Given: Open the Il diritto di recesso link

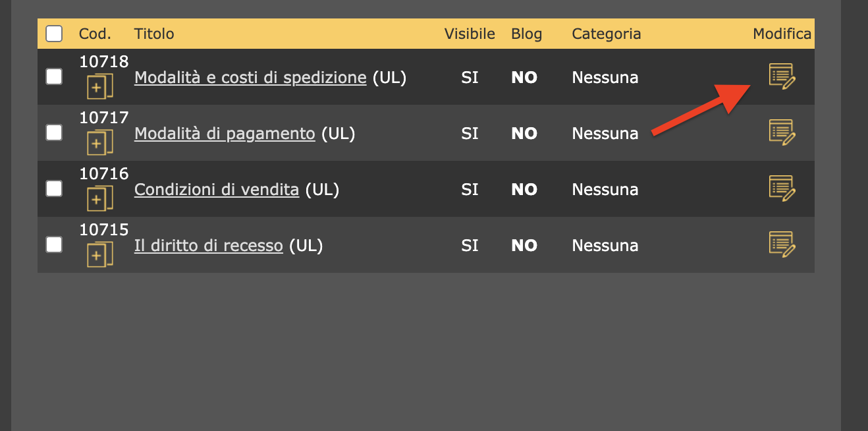Looking at the screenshot, I should [208, 245].
